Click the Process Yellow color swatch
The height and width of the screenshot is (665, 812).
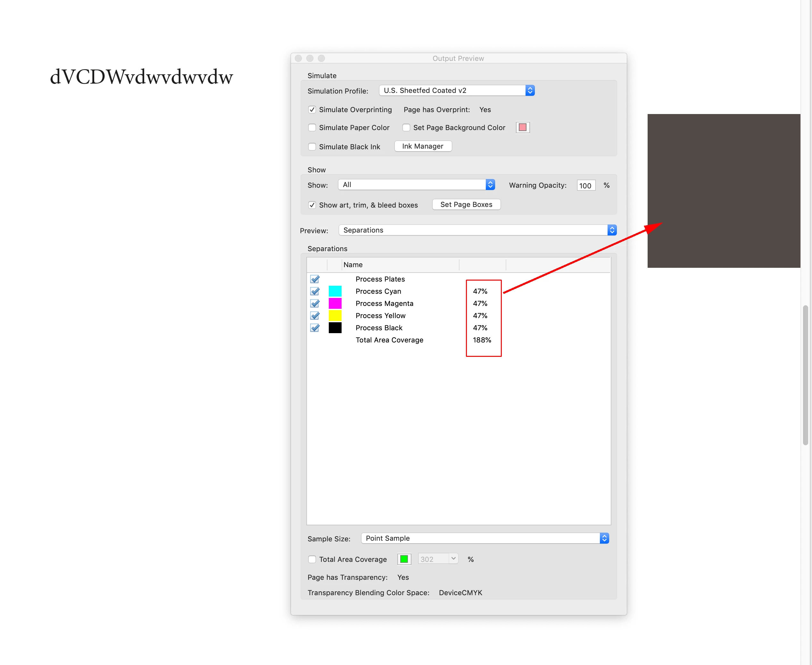(335, 316)
